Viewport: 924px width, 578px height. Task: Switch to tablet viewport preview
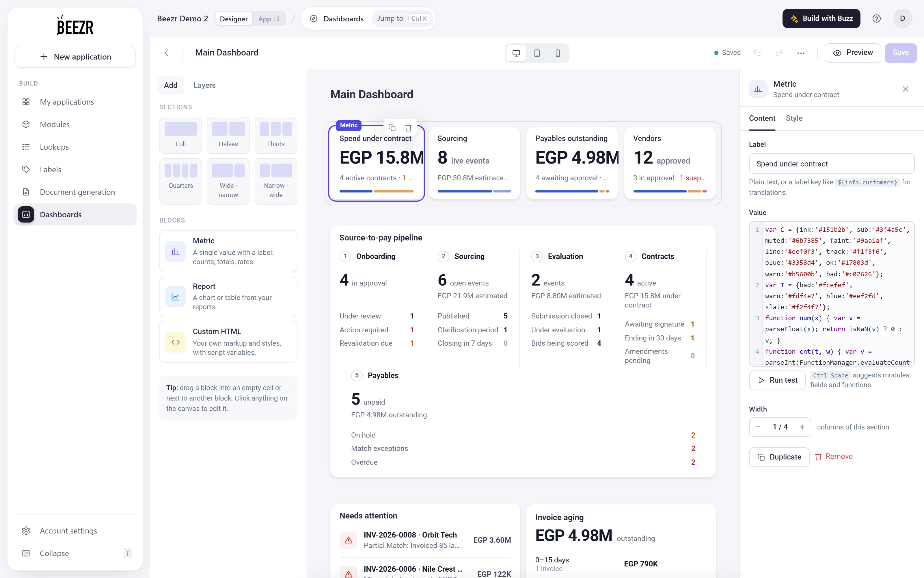(x=537, y=53)
